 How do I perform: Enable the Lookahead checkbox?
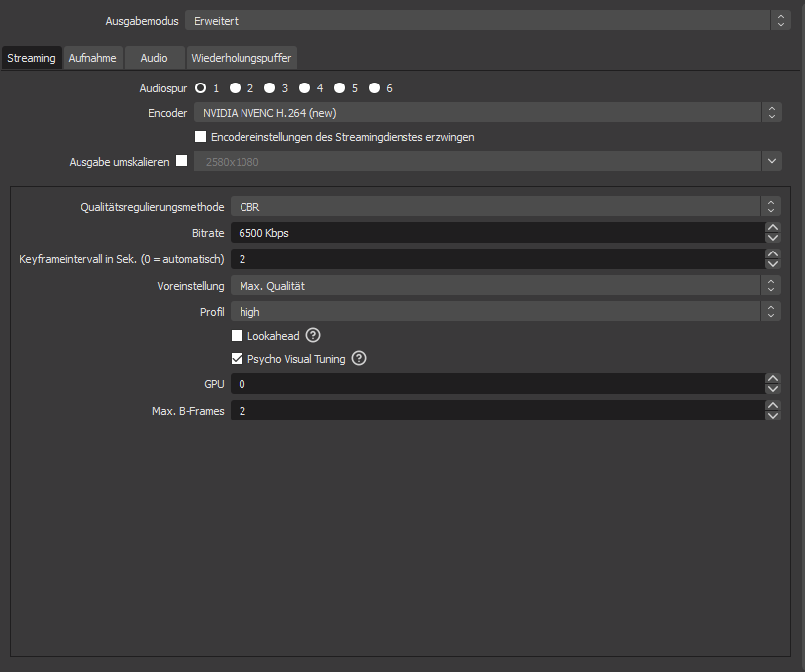point(238,336)
